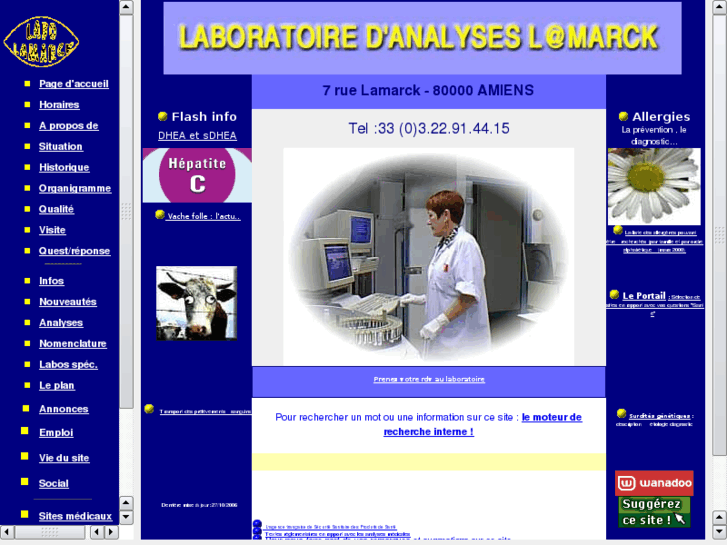
Task: Click the yellow ball beside Le Portail
Action: tap(614, 294)
